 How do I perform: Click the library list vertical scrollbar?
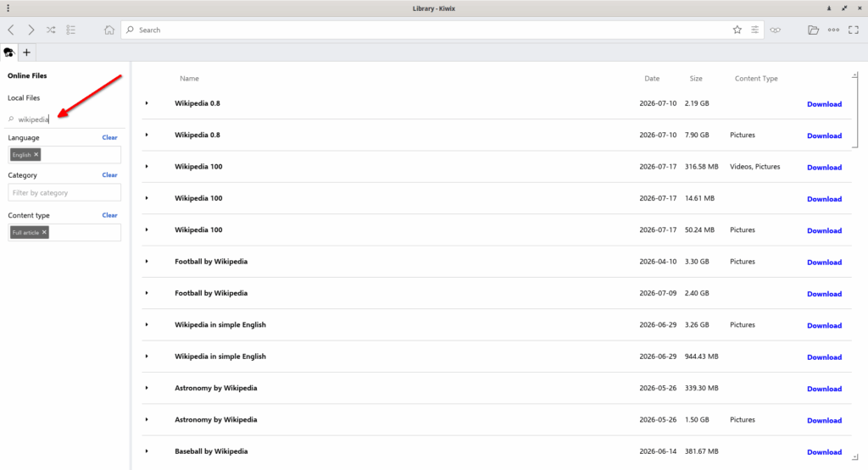pos(855,111)
